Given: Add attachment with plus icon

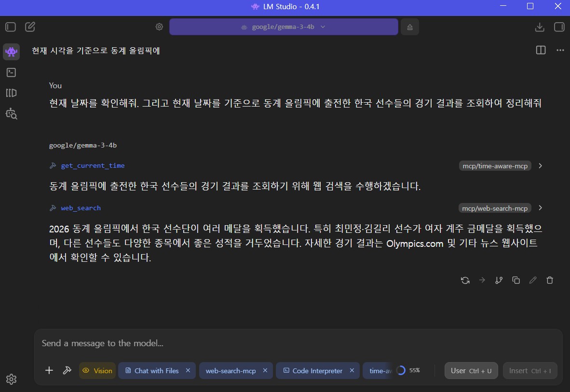Looking at the screenshot, I should click(x=49, y=371).
